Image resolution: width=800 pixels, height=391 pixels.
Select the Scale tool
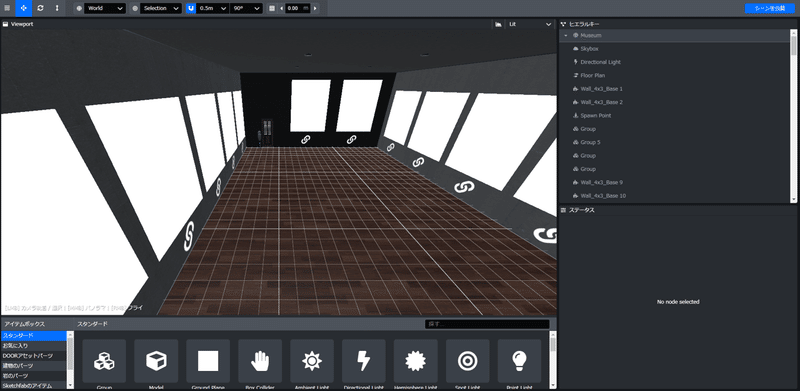(x=57, y=8)
